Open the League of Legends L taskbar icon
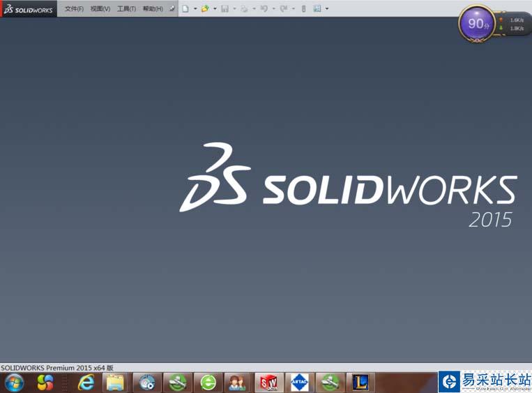 pos(360,383)
